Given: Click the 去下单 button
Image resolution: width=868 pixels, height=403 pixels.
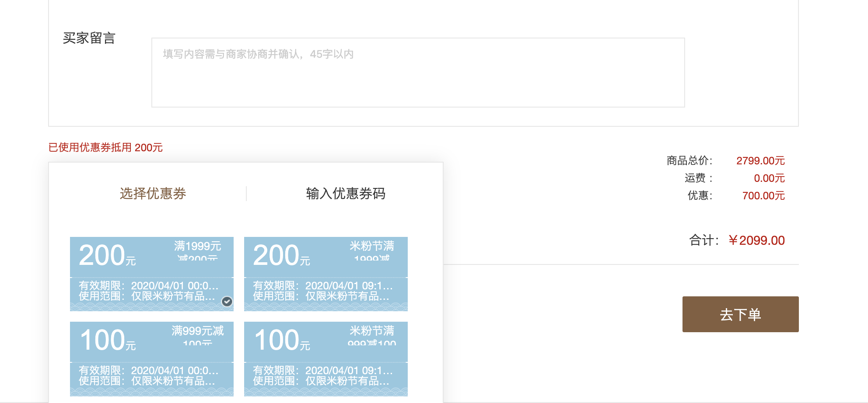Looking at the screenshot, I should click(x=740, y=314).
